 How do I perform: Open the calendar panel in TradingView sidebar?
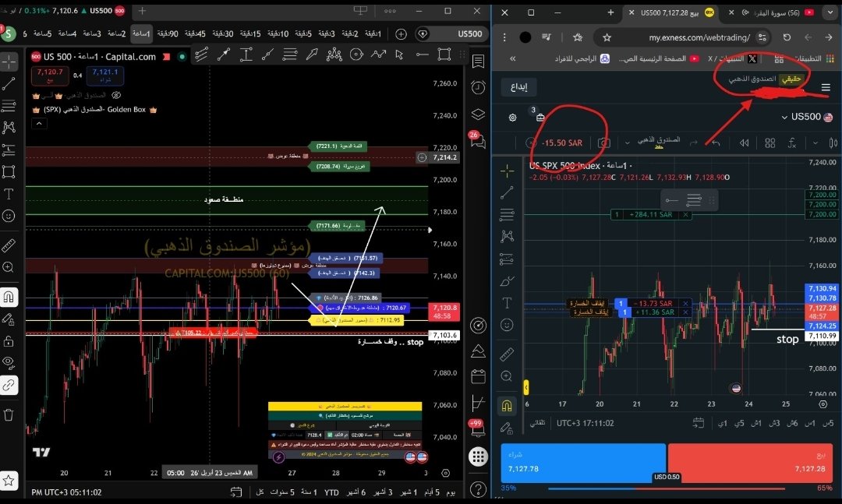point(478,376)
